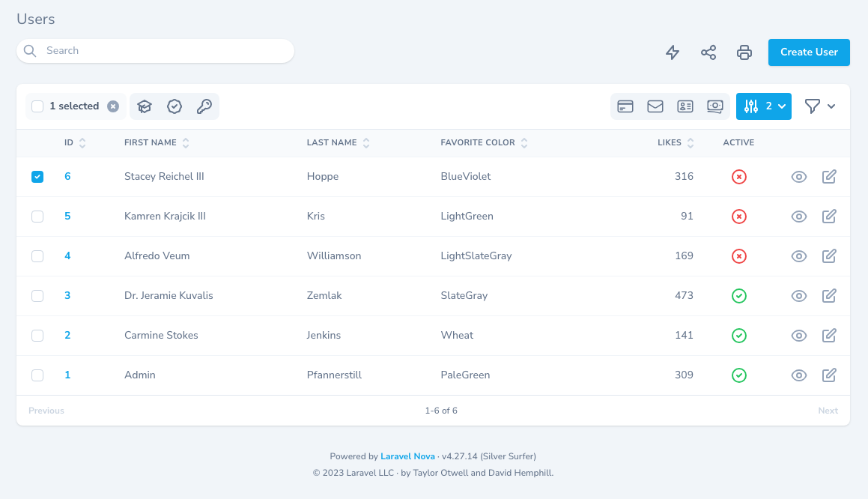Click the ID card icon
Image resolution: width=868 pixels, height=499 pixels.
(685, 106)
